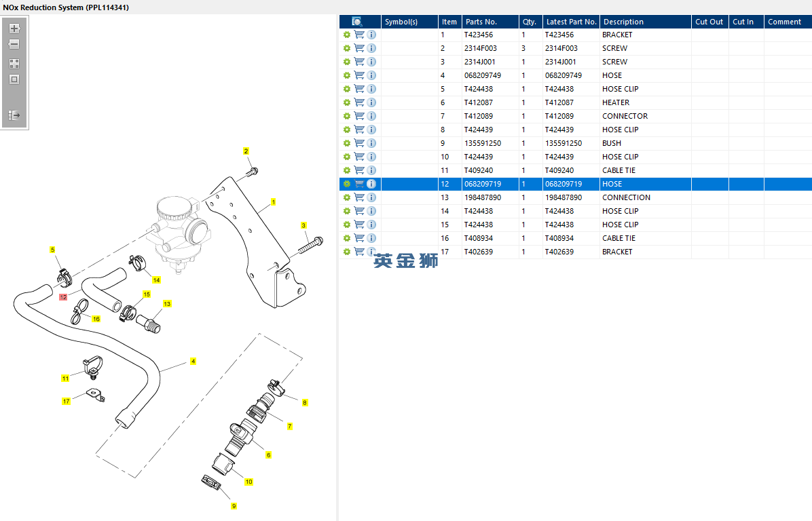Show info for item 1 T423456

tap(371, 35)
